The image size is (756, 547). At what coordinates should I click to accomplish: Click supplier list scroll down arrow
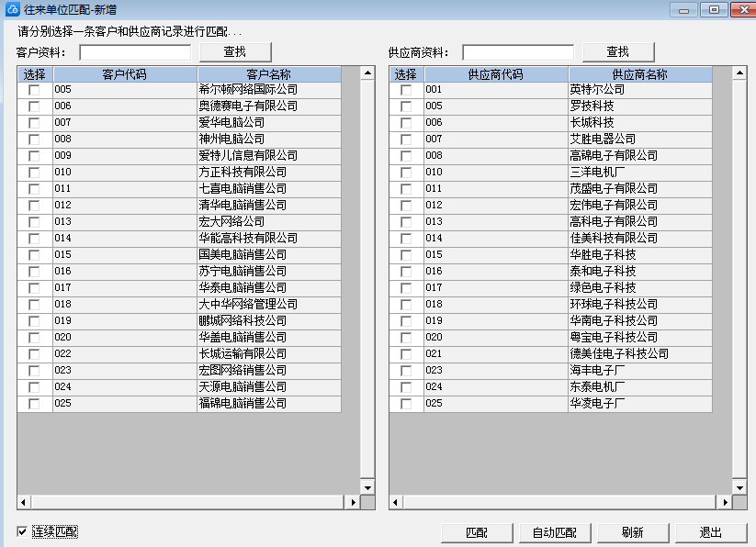pyautogui.click(x=739, y=487)
